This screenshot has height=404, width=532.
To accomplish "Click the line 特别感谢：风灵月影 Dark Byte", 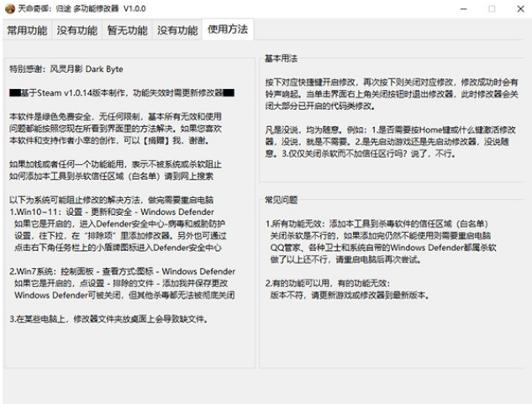I will (66, 69).
